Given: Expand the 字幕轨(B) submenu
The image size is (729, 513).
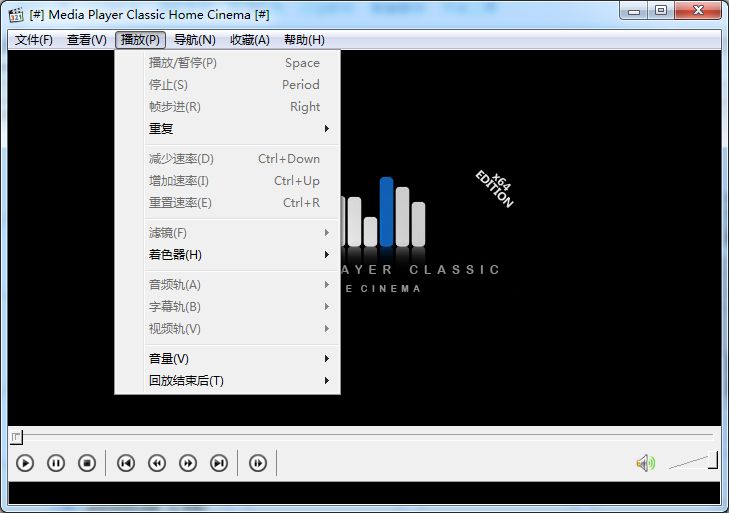Looking at the screenshot, I should point(228,306).
